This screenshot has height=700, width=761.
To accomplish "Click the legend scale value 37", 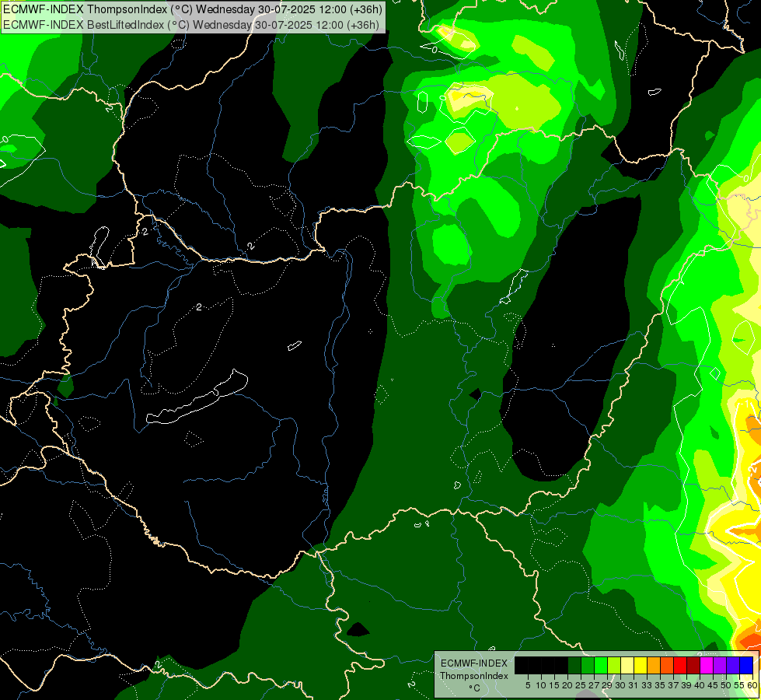I will coord(674,685).
